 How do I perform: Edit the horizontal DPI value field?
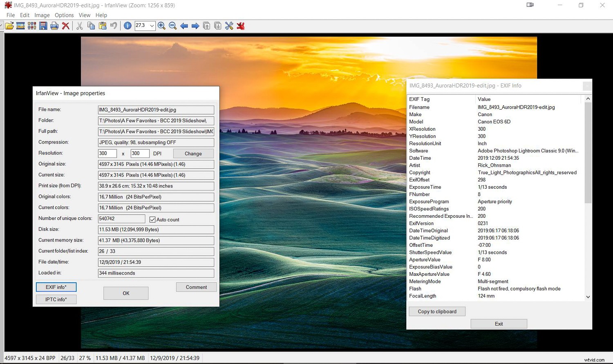pyautogui.click(x=107, y=153)
